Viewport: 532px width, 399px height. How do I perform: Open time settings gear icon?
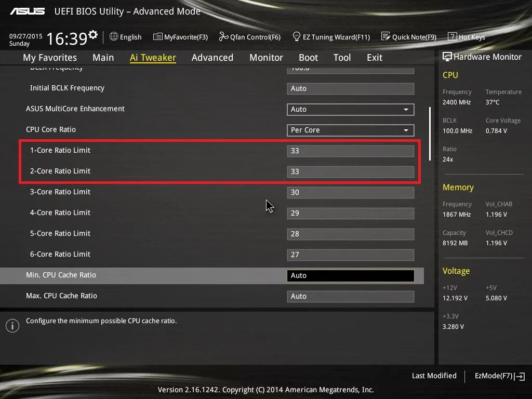[x=93, y=34]
